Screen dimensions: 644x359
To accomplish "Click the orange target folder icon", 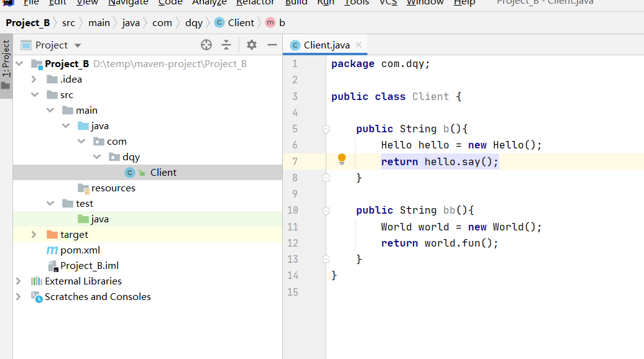I will pyautogui.click(x=52, y=234).
